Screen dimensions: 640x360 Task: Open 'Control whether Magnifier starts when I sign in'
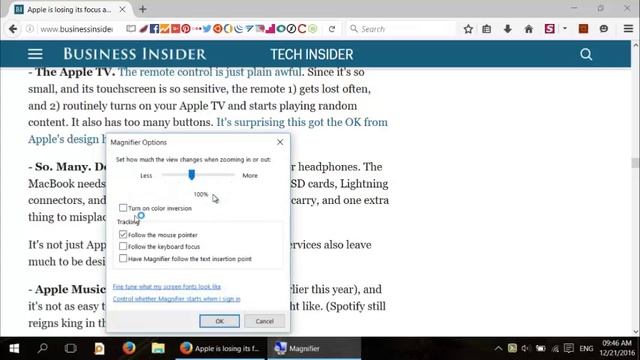[x=176, y=299]
